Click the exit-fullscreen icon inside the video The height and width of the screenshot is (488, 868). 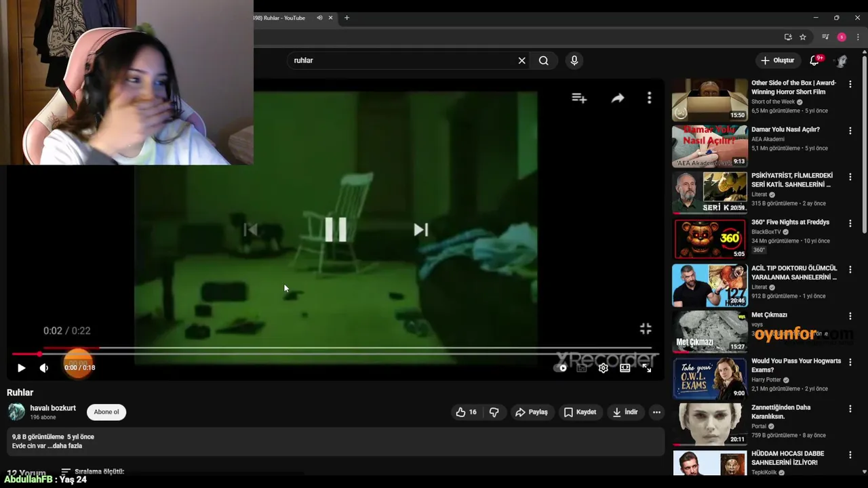pos(646,329)
